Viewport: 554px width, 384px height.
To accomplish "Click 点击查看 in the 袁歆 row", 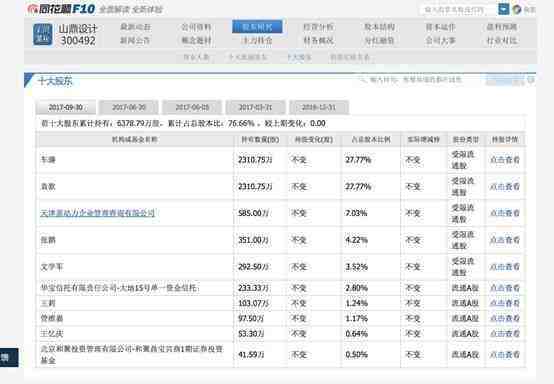I will point(505,187).
